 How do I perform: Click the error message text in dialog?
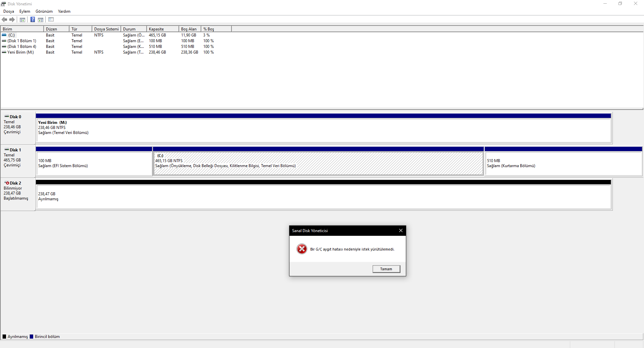352,249
